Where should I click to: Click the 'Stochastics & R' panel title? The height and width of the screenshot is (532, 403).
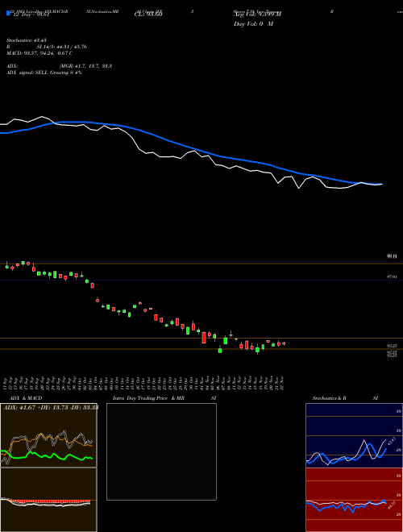[330, 398]
